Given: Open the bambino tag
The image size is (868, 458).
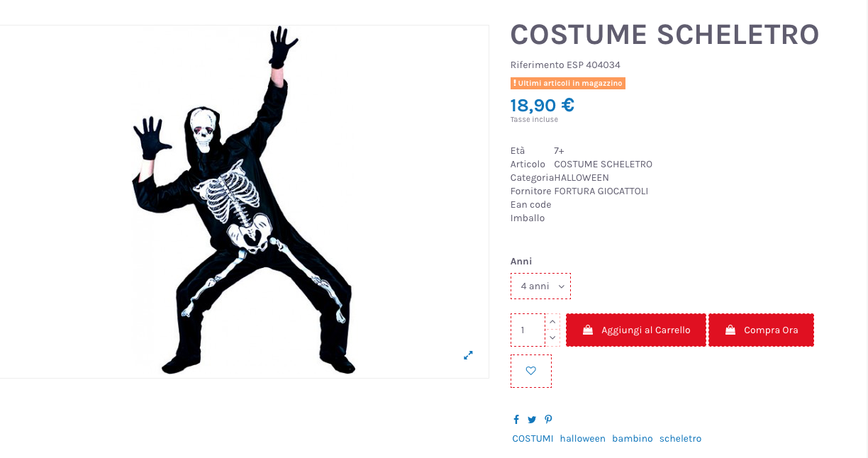Looking at the screenshot, I should pos(633,438).
